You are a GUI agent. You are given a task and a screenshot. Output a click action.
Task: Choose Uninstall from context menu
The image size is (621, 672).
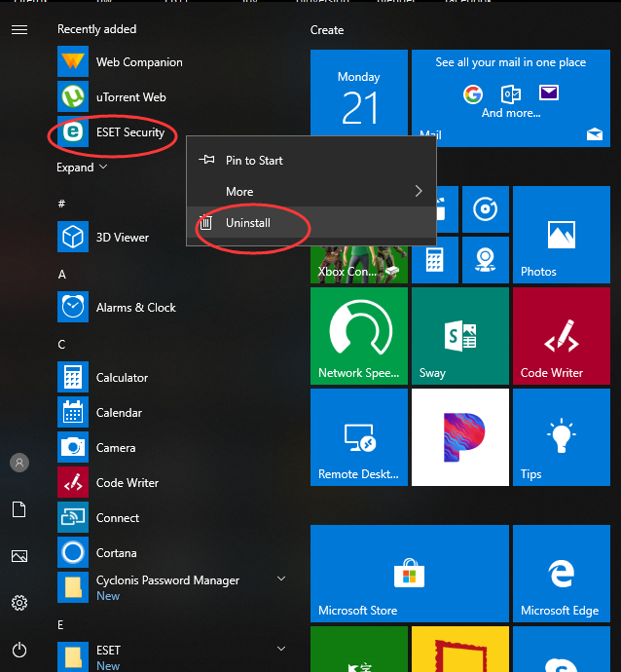[311, 222]
